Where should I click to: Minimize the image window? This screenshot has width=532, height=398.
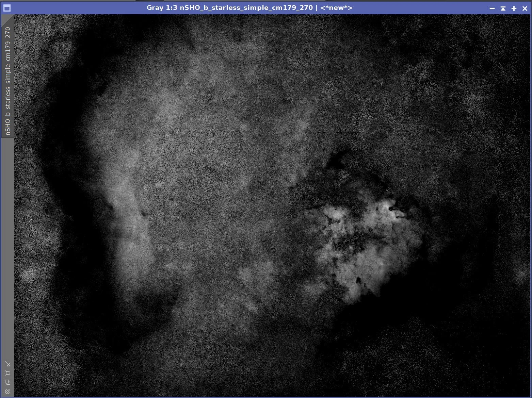(x=492, y=8)
